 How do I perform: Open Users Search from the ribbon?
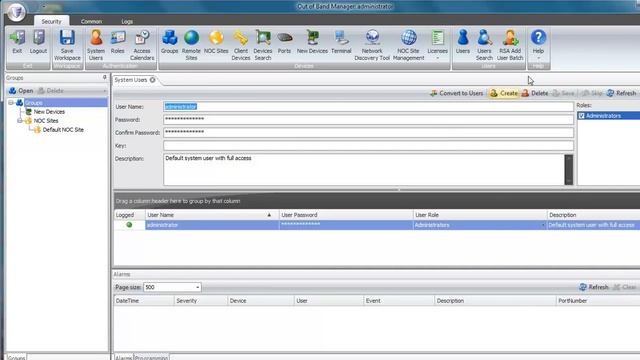pyautogui.click(x=484, y=46)
